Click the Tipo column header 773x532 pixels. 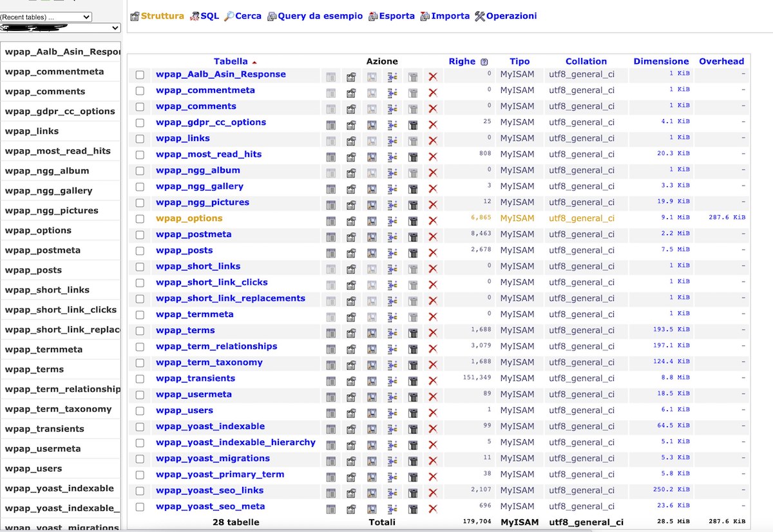520,61
